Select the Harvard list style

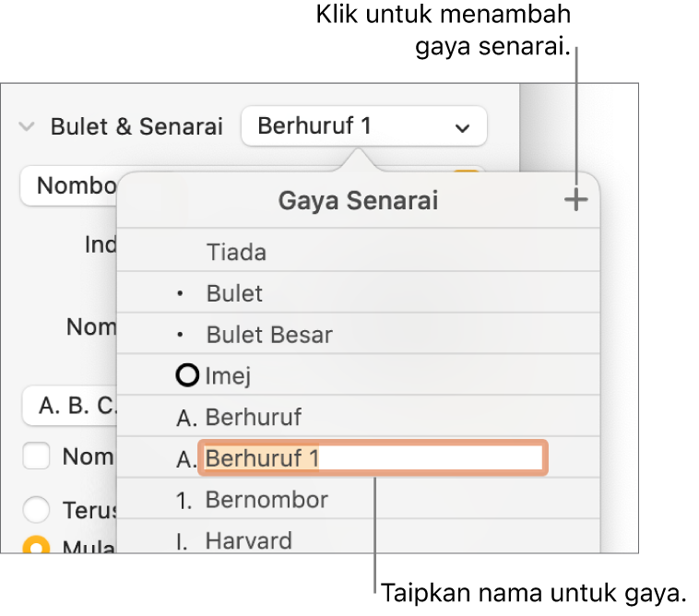coord(248,540)
